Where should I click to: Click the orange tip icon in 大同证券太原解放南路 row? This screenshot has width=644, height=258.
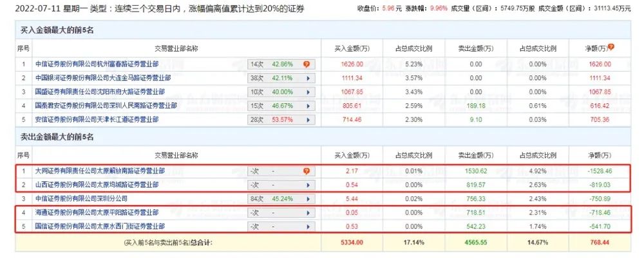point(307,171)
